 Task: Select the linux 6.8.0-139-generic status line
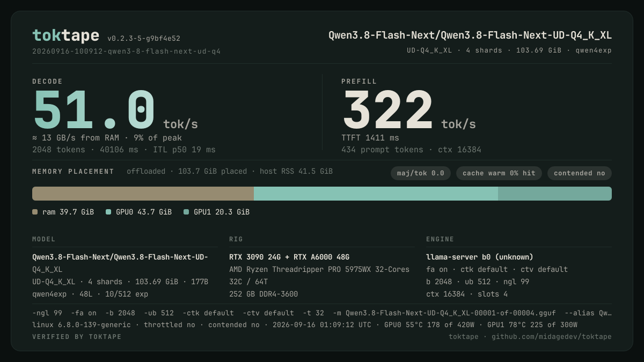[305, 324]
